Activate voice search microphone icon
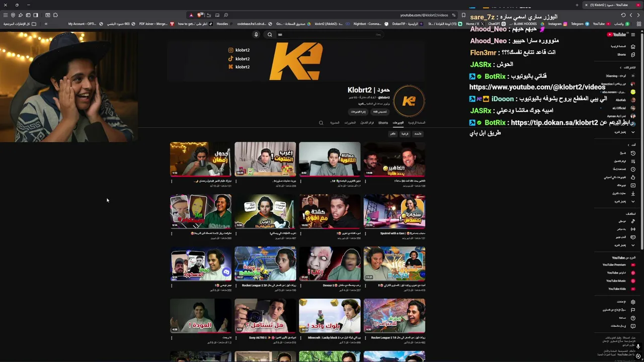644x362 pixels. click(x=256, y=35)
